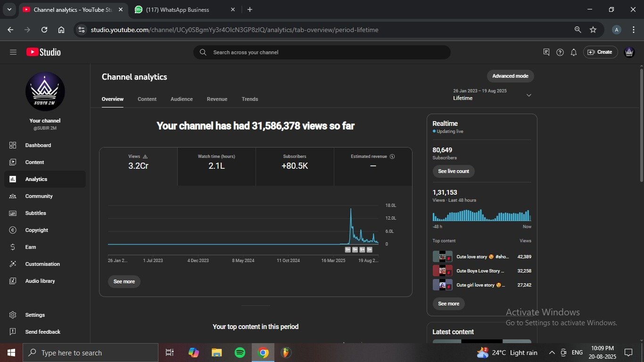The height and width of the screenshot is (362, 644).
Task: Open tab search dropdown in Chrome
Action: pos(9,9)
